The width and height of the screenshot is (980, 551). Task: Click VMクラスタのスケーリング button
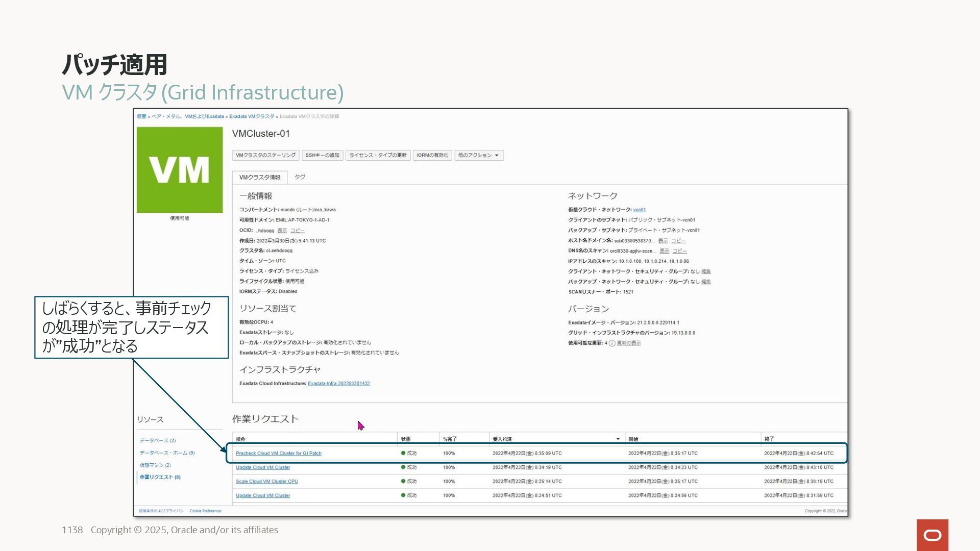pos(265,155)
